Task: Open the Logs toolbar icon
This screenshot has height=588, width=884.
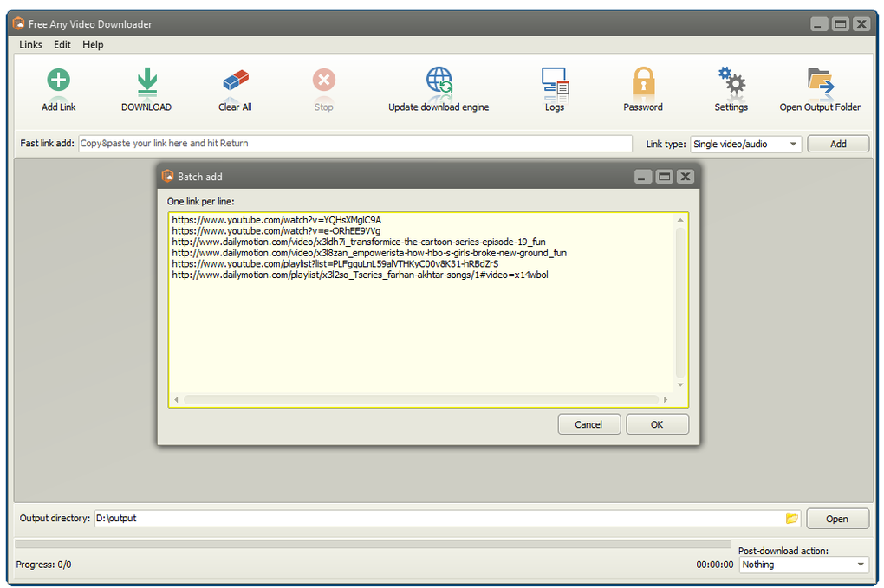Action: pos(555,81)
